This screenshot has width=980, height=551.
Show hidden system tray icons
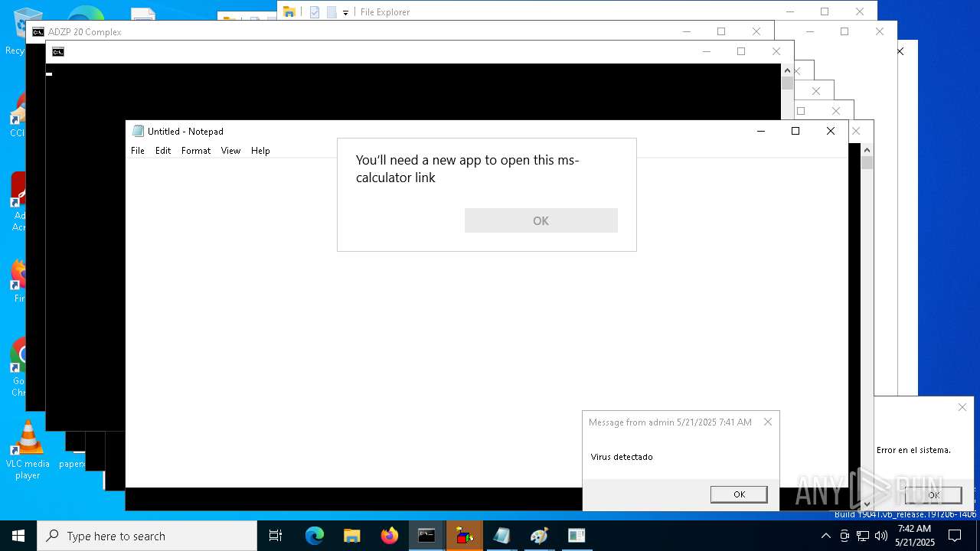pos(825,536)
